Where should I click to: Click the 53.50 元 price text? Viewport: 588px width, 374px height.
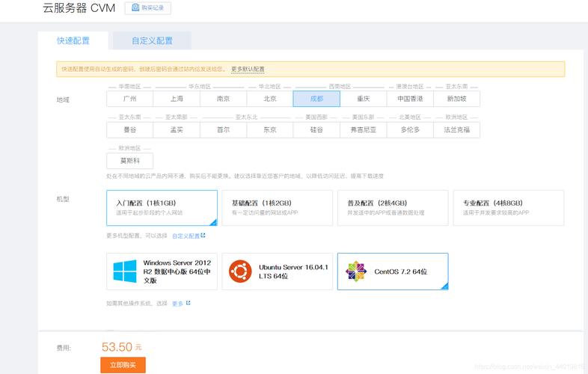121,347
